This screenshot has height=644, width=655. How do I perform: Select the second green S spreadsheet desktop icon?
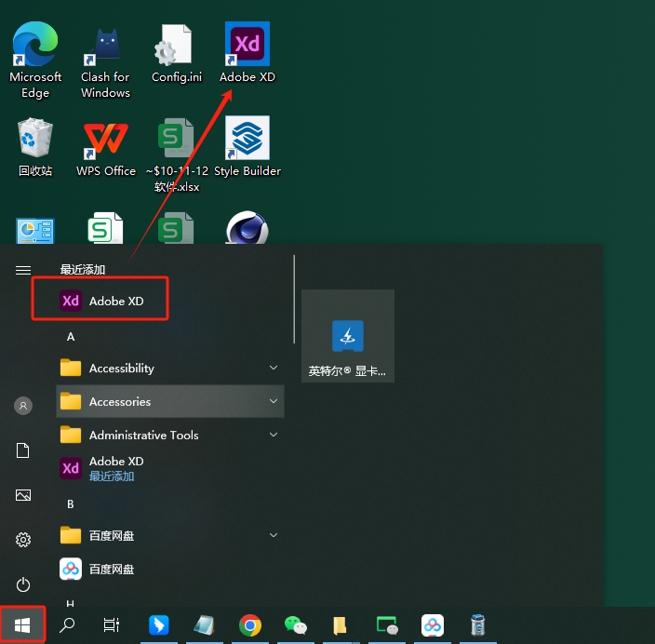pos(176,228)
